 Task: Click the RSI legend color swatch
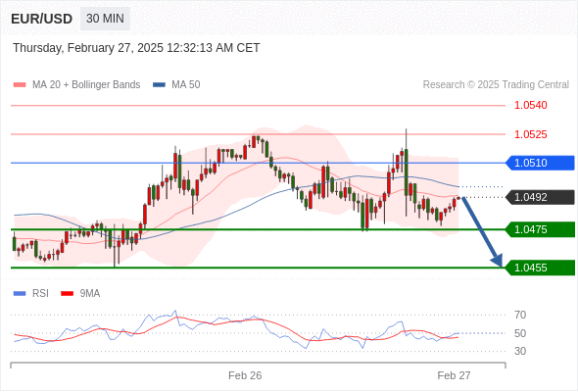pos(20,294)
